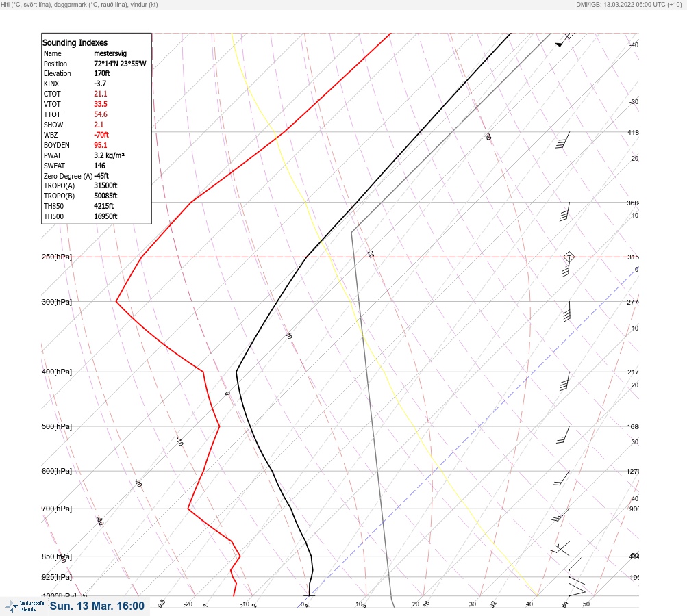Click the SWEAT value 146
687x616 pixels.
point(99,166)
